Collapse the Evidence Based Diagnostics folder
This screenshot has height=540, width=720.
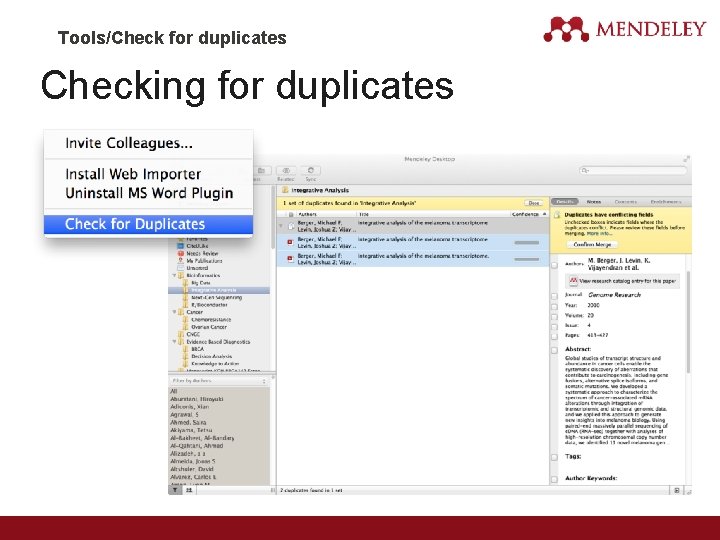(x=174, y=341)
